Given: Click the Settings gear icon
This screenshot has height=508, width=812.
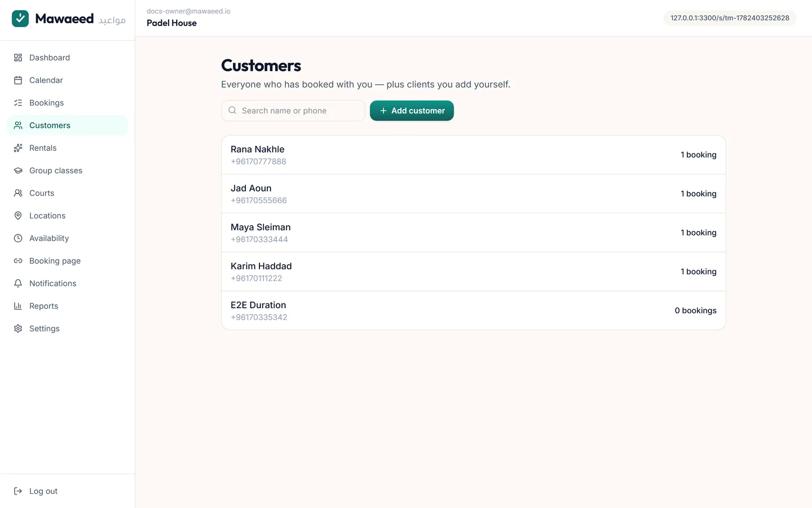Looking at the screenshot, I should click(x=18, y=329).
